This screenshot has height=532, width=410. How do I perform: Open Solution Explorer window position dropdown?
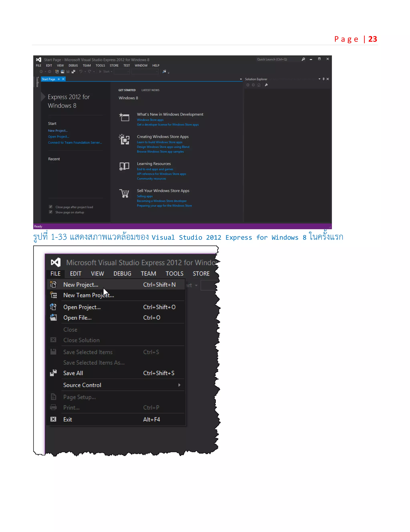[x=319, y=79]
